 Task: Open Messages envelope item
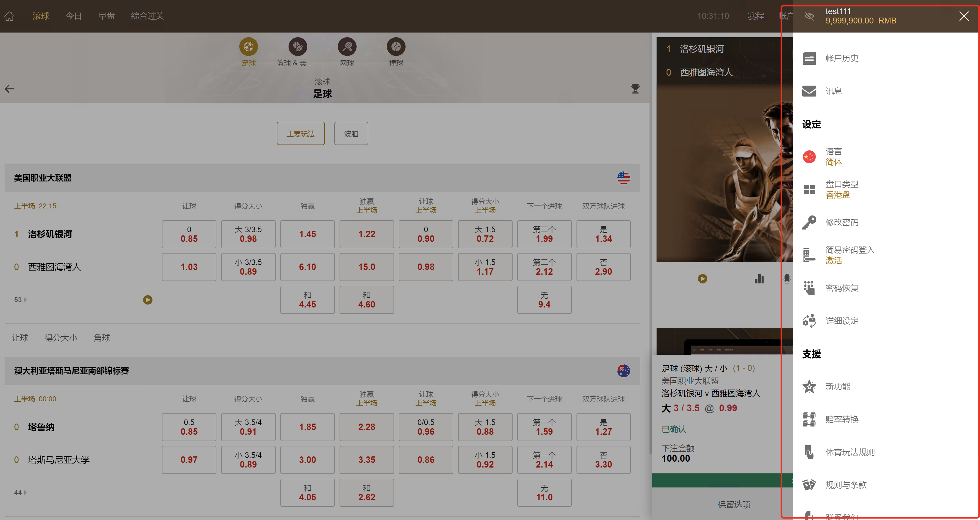point(833,91)
